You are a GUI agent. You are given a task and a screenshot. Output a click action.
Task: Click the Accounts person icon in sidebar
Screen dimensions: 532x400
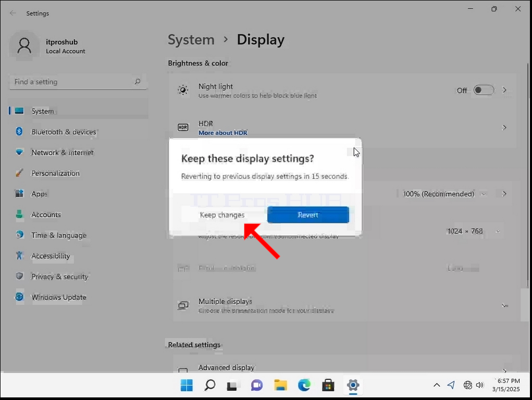pyautogui.click(x=19, y=214)
